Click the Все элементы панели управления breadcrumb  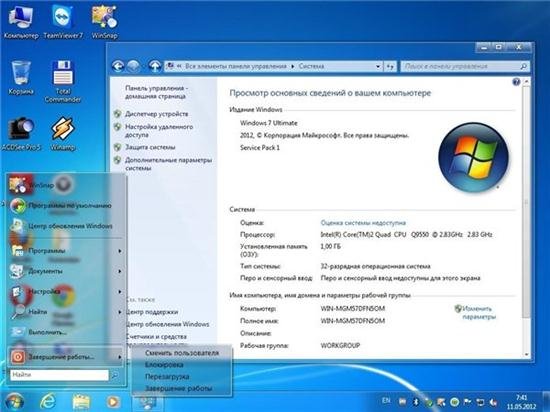click(236, 66)
